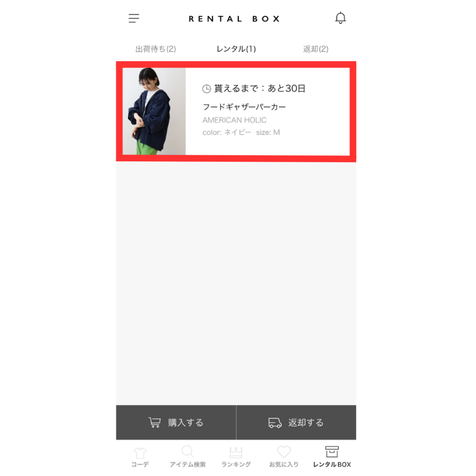Switch to レンタル(1) tab

236,49
